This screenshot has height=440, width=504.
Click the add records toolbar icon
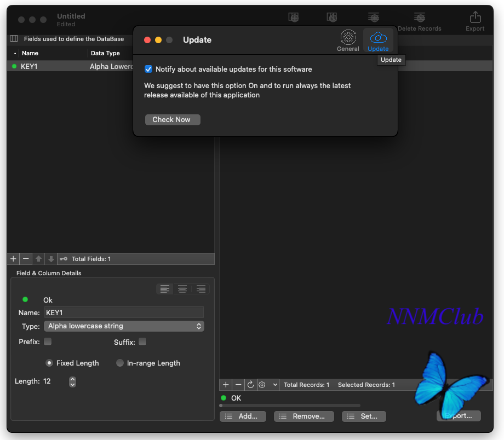click(374, 17)
